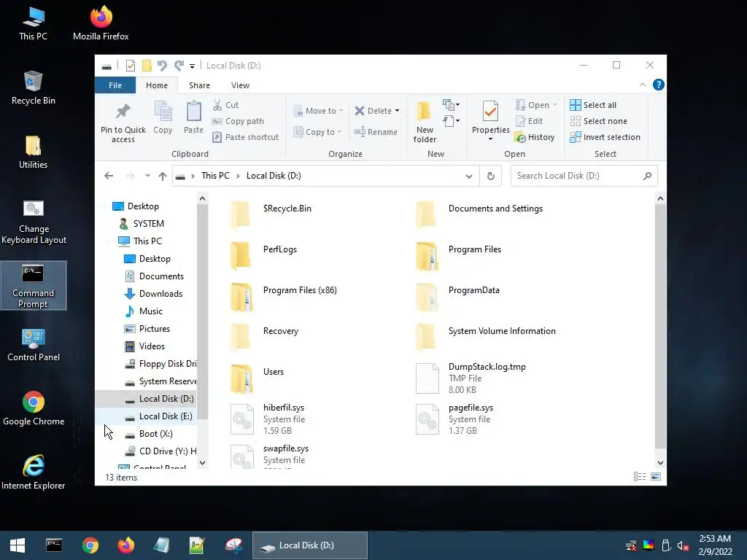Select Local Disk (E:) in navigation pane
The height and width of the screenshot is (560, 747).
[x=166, y=416]
